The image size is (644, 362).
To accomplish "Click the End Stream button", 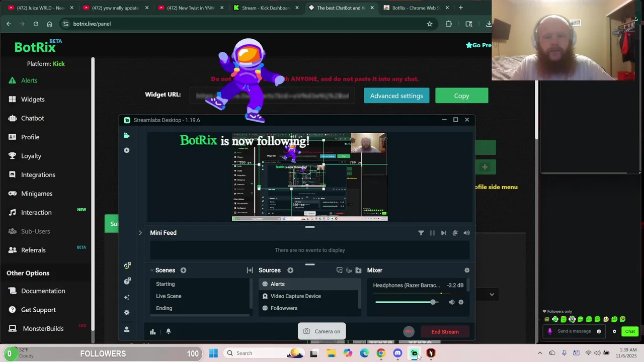I will pyautogui.click(x=445, y=332).
